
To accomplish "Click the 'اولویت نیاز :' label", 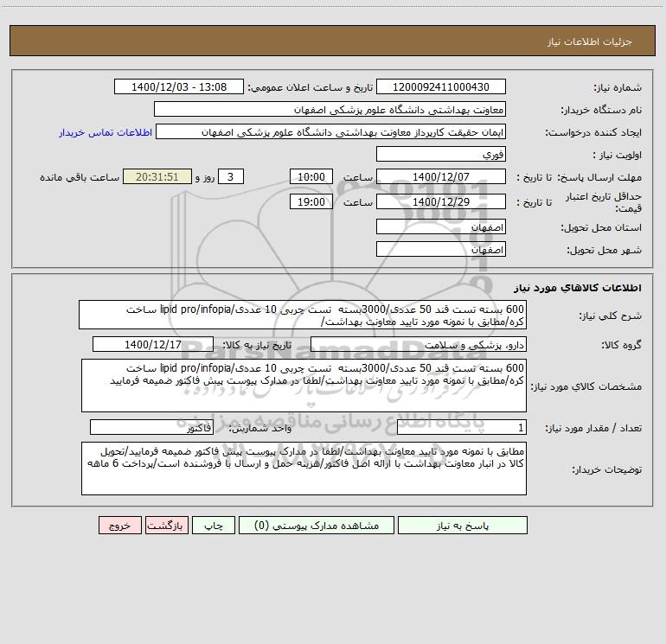I will [x=618, y=156].
